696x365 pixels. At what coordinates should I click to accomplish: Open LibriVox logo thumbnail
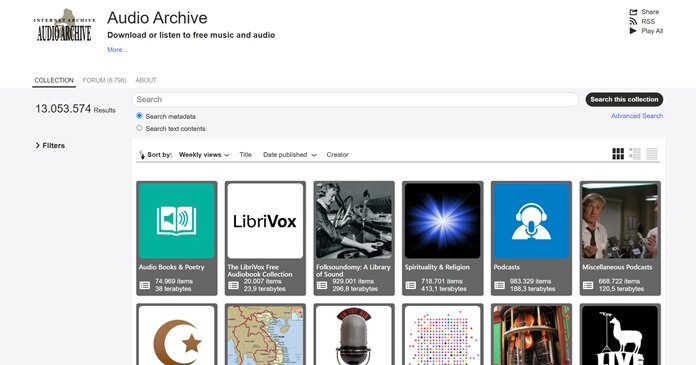click(x=265, y=221)
